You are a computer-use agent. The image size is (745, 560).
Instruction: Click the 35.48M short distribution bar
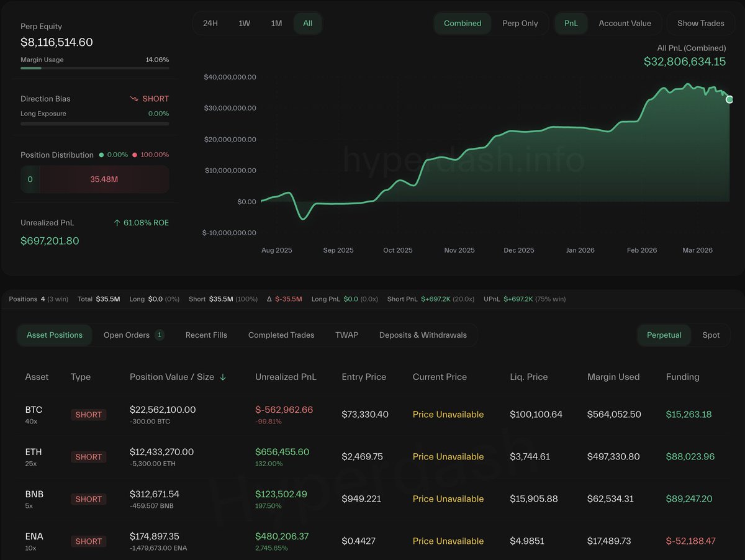(104, 179)
